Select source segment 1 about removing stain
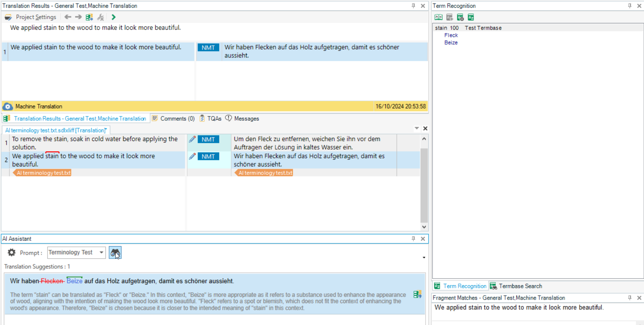 (97, 143)
